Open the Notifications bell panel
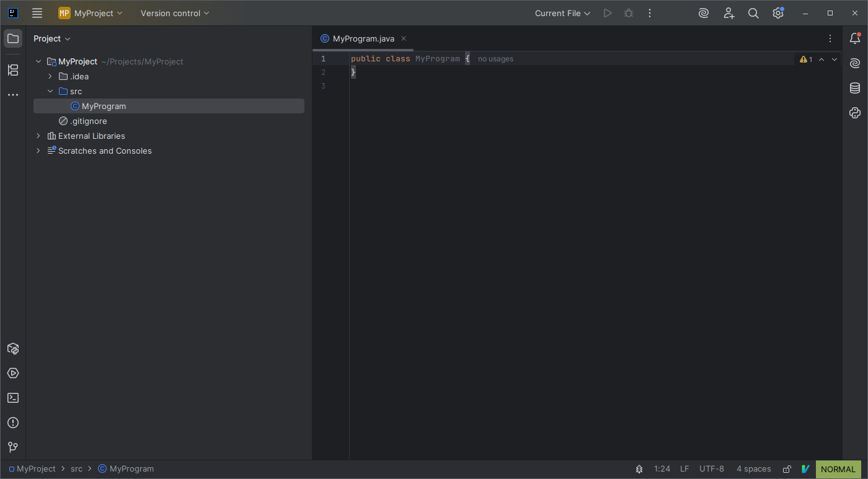This screenshot has width=868, height=479. [x=855, y=38]
